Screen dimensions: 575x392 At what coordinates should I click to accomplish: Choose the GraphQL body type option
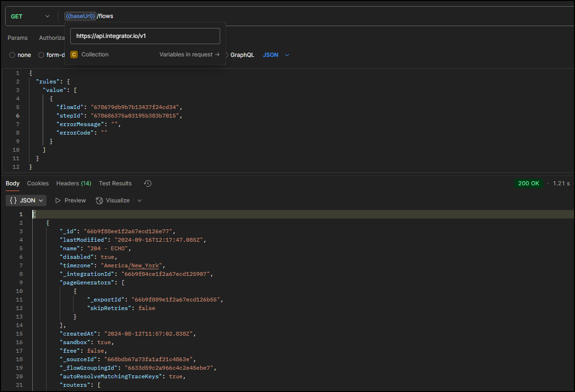[242, 55]
